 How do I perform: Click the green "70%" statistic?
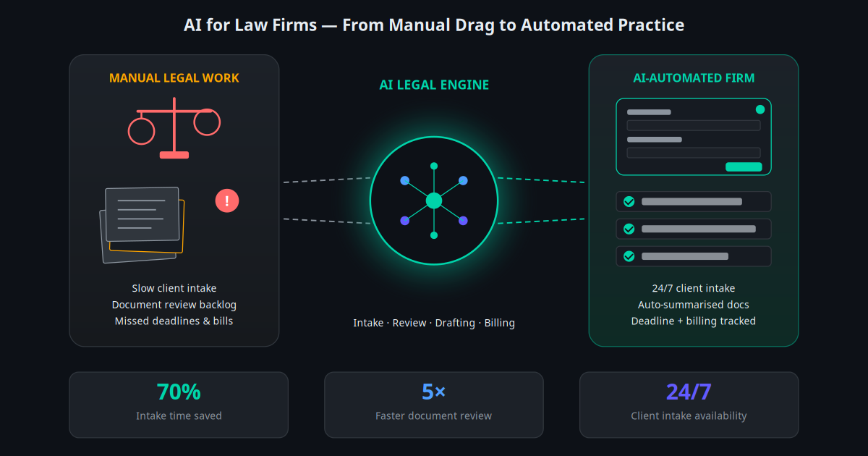point(179,392)
